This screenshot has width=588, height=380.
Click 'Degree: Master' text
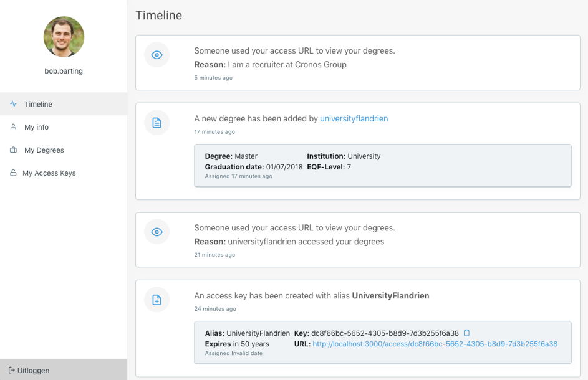(231, 156)
